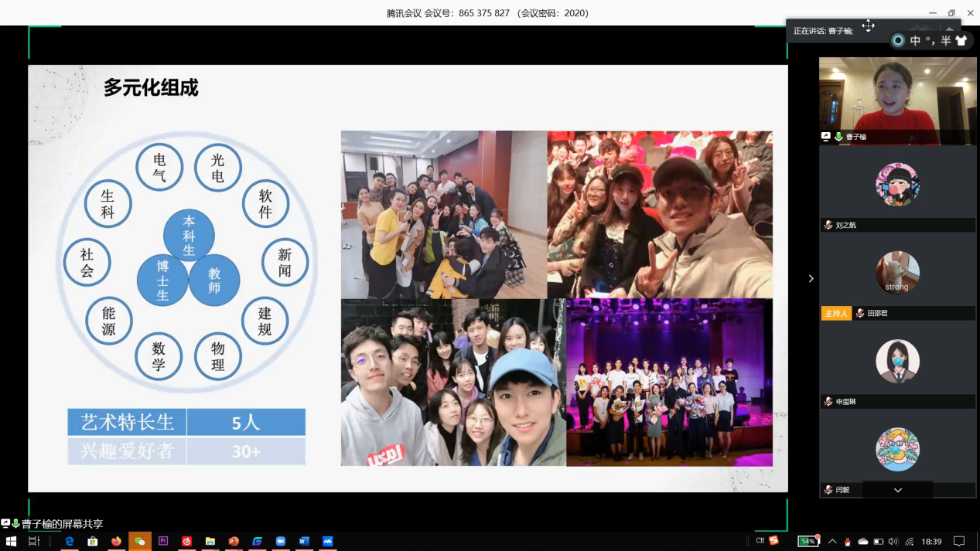Image resolution: width=980 pixels, height=551 pixels.
Task: Click 刘之航's participant avatar
Action: click(x=897, y=185)
